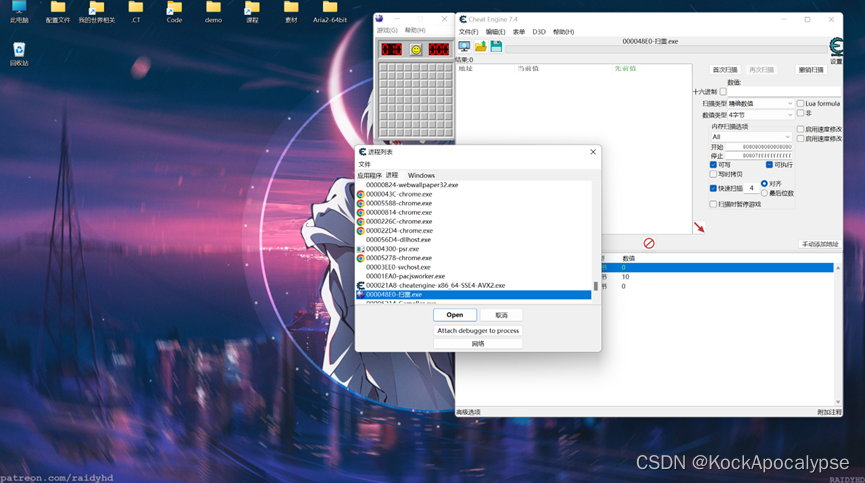Click the process list vertical scrollbar thumb
Viewport: 865px width, 483px height.
595,286
